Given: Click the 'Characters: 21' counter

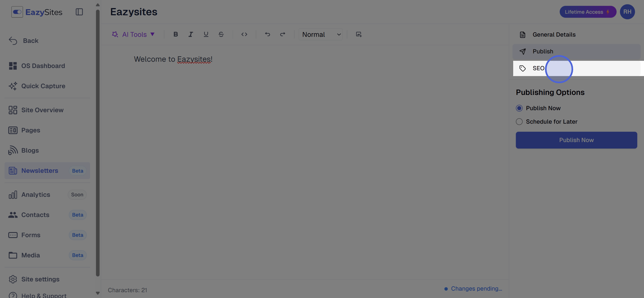Looking at the screenshot, I should pyautogui.click(x=127, y=290).
